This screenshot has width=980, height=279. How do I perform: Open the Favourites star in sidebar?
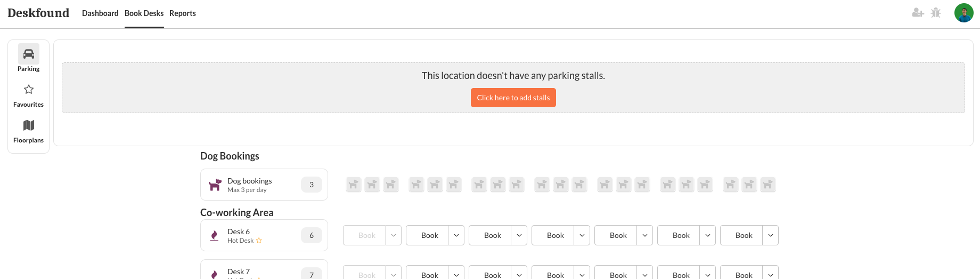[29, 90]
